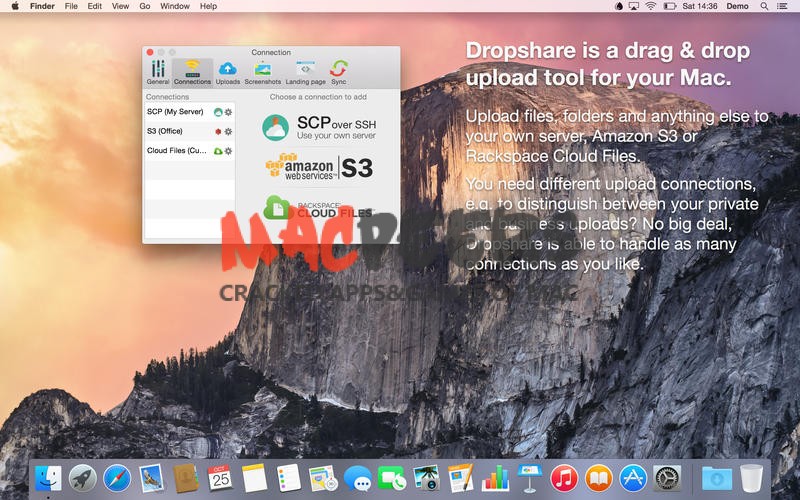This screenshot has width=800, height=500.
Task: Launch Safari from the Dock
Action: coord(116,478)
